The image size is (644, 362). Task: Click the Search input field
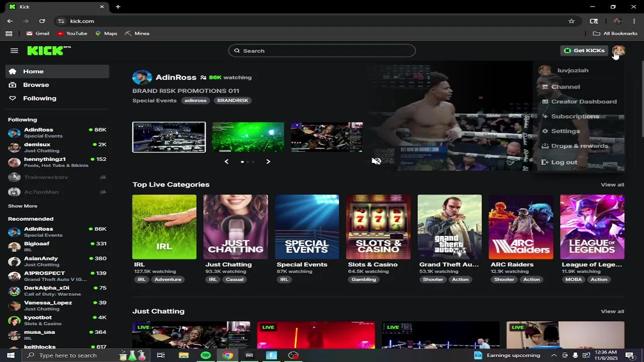point(322,51)
